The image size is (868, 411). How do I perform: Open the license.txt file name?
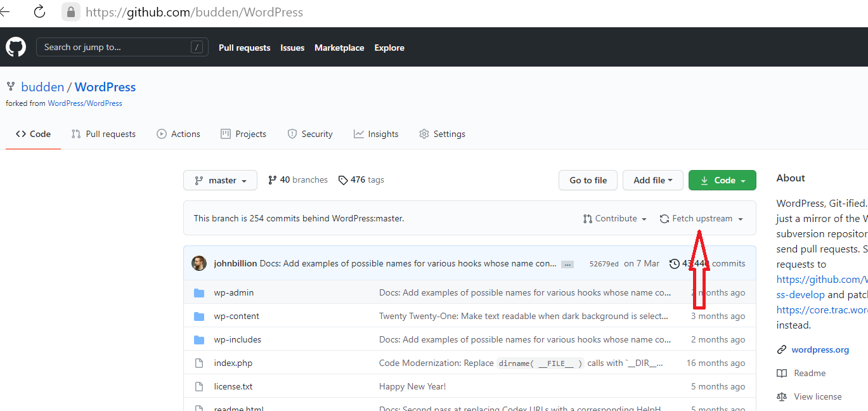tap(233, 387)
